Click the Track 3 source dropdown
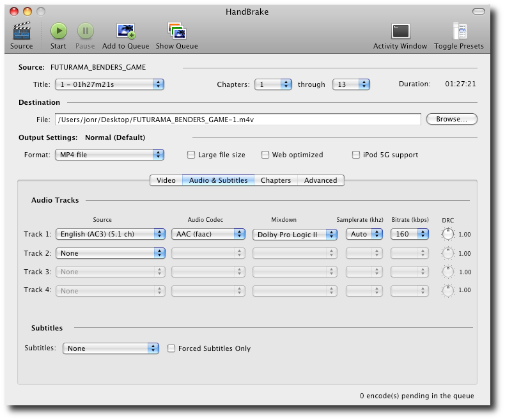 (111, 272)
